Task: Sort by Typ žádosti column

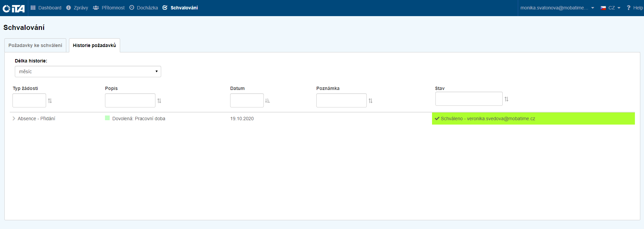Action: point(50,101)
